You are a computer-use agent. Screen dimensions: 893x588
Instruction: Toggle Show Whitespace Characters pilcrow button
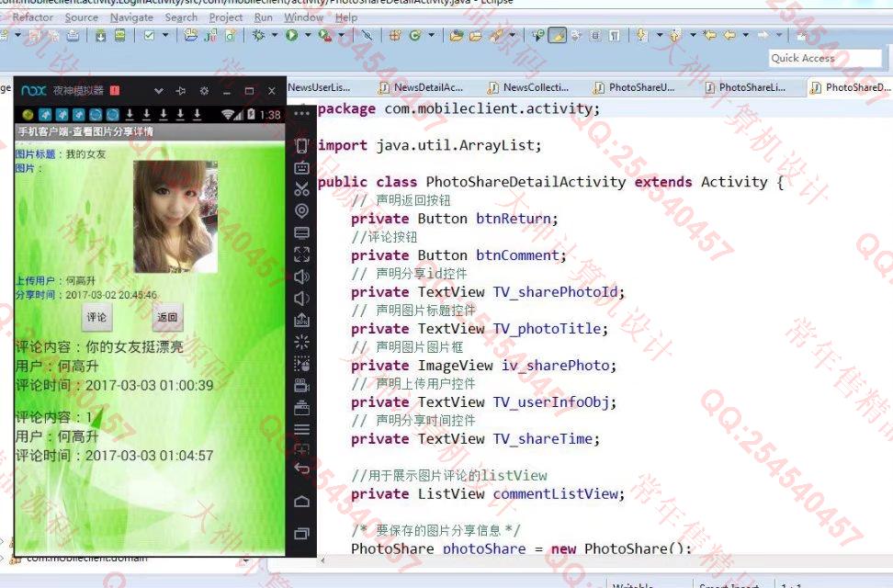615,36
